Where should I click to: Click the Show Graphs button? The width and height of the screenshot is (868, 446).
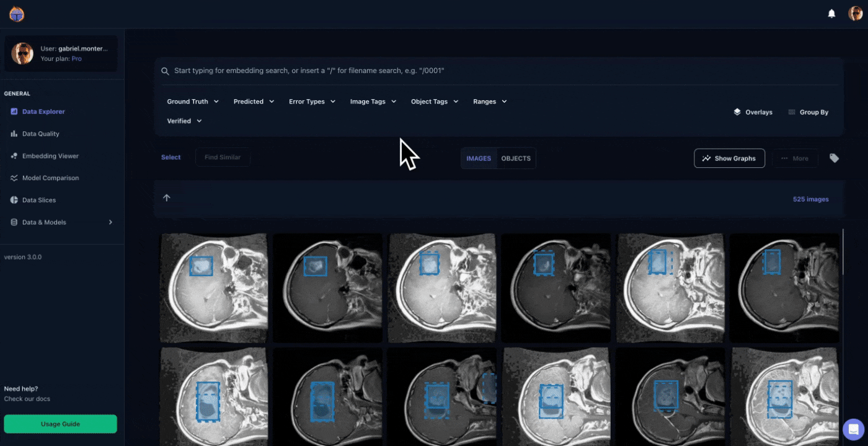coord(729,159)
